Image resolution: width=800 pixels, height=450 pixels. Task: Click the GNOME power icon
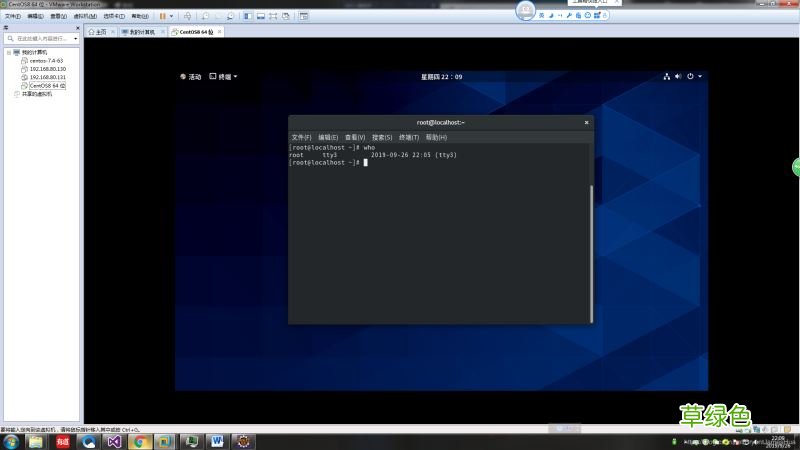pyautogui.click(x=690, y=76)
